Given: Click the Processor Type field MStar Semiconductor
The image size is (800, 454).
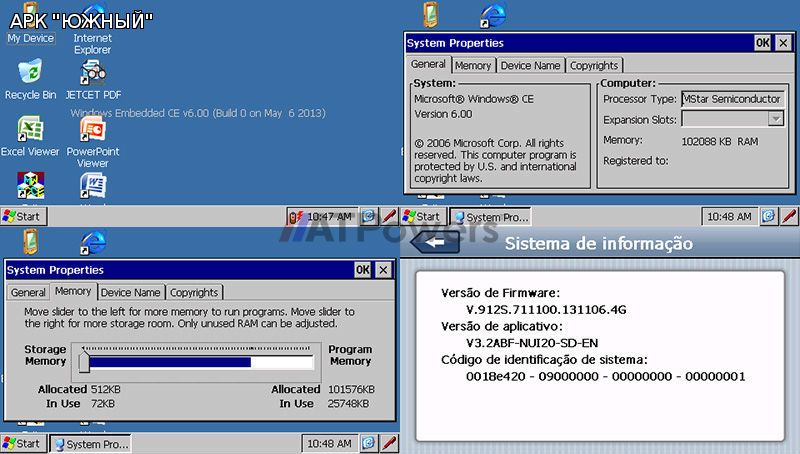Looking at the screenshot, I should click(x=733, y=99).
